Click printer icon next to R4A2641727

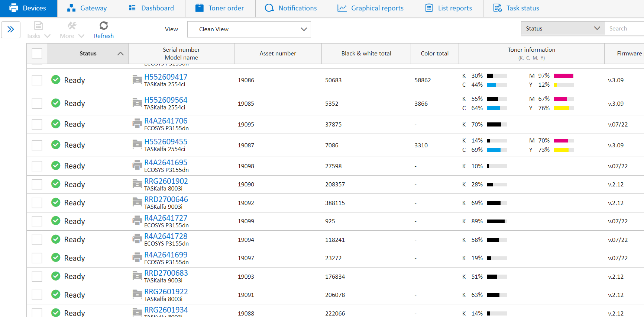click(137, 220)
